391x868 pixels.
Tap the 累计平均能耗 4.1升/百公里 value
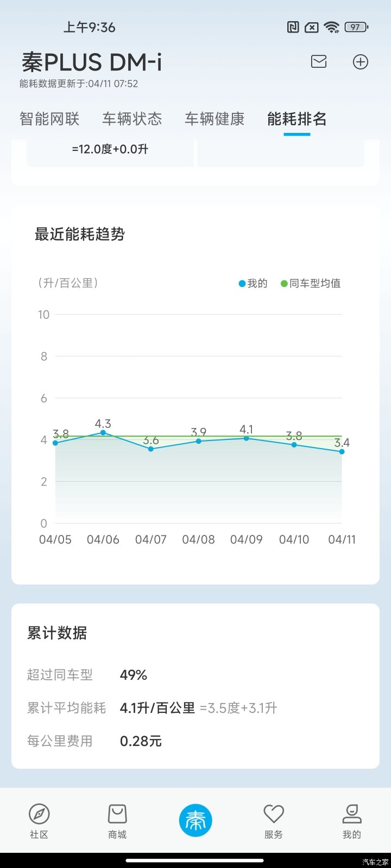(x=157, y=708)
